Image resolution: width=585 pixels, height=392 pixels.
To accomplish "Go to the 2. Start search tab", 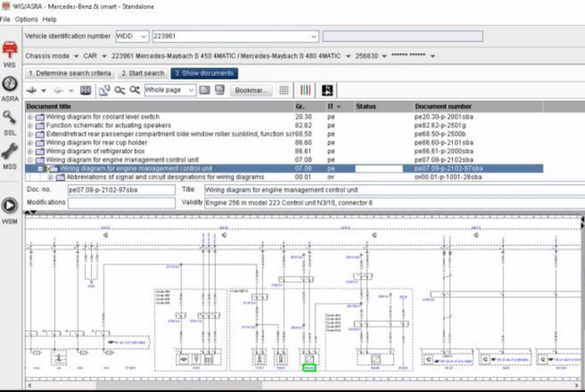I will [143, 73].
